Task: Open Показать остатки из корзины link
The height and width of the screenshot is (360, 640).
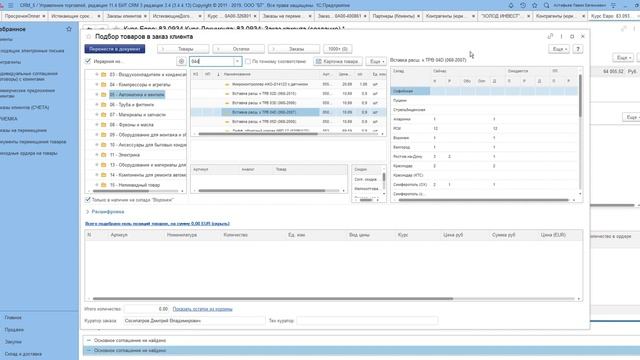Action: click(x=202, y=309)
